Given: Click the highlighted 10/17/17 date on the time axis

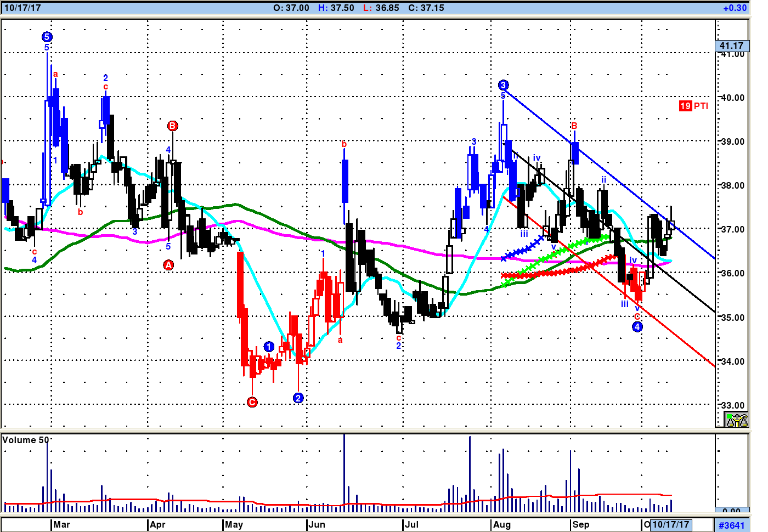Looking at the screenshot, I should [670, 524].
